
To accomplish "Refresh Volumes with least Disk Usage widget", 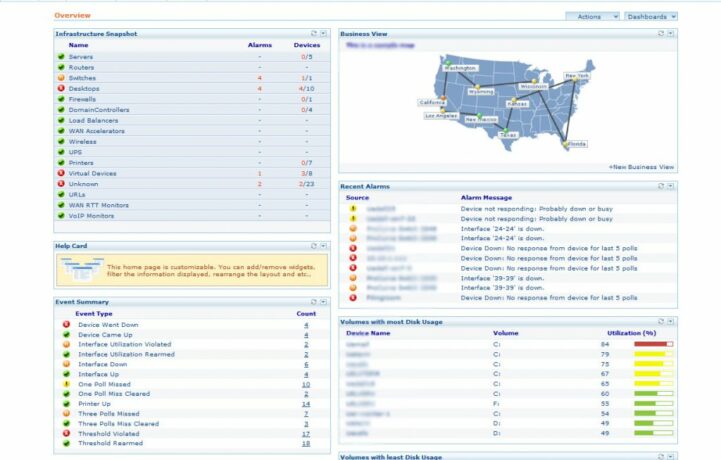I will (x=661, y=456).
